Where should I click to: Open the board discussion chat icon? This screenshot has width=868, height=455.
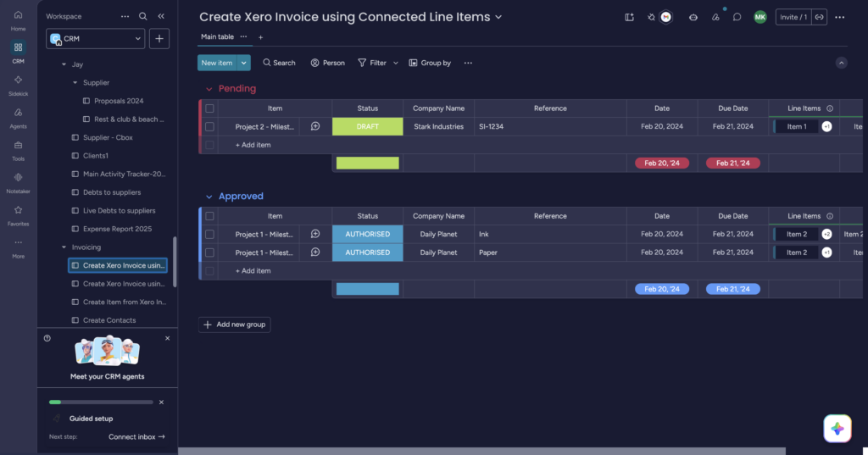coord(737,17)
